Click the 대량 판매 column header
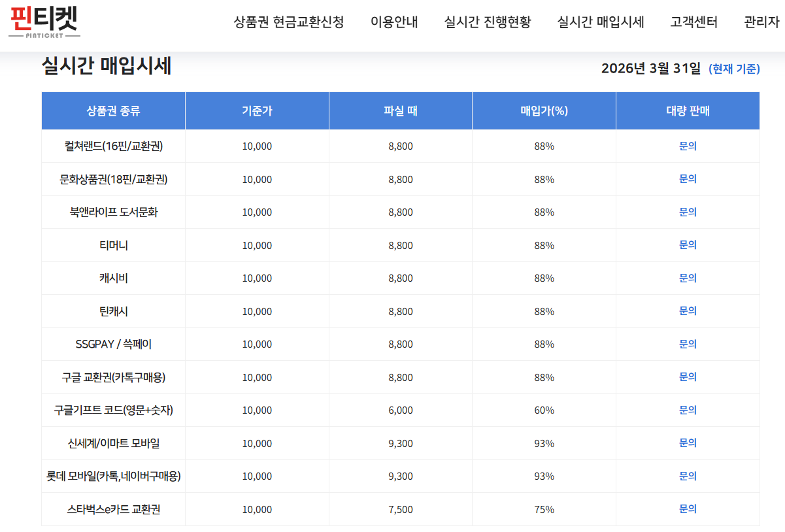The height and width of the screenshot is (532, 785). click(688, 111)
